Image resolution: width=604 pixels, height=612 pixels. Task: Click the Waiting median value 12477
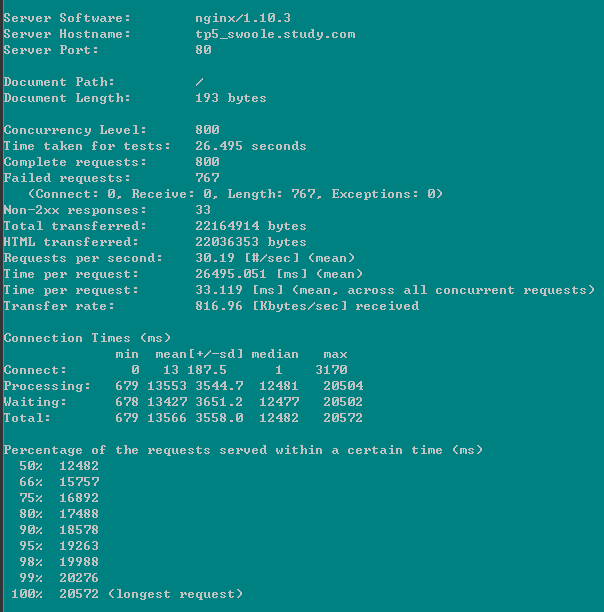[279, 402]
